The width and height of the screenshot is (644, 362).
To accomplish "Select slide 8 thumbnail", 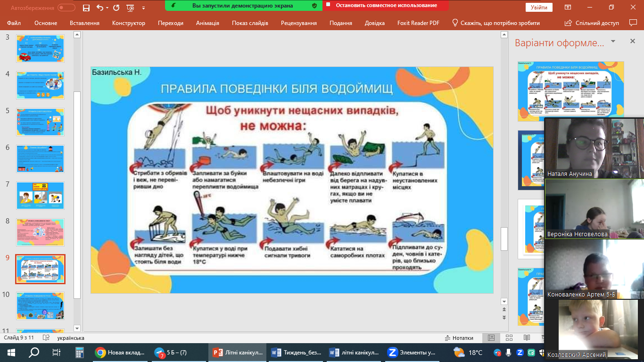I will click(x=40, y=232).
